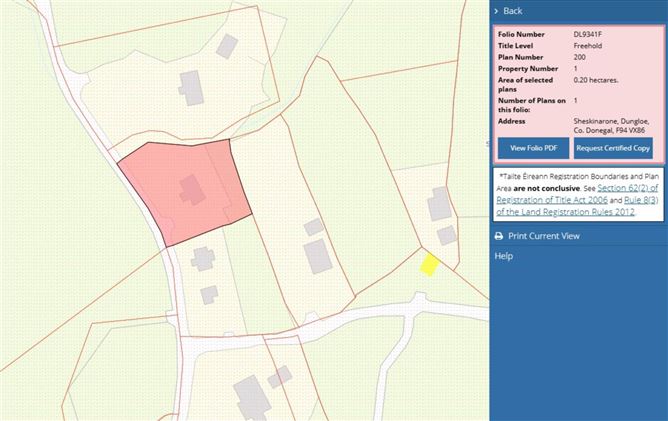Go Back using the top panel link
668x421 pixels.
(x=513, y=11)
